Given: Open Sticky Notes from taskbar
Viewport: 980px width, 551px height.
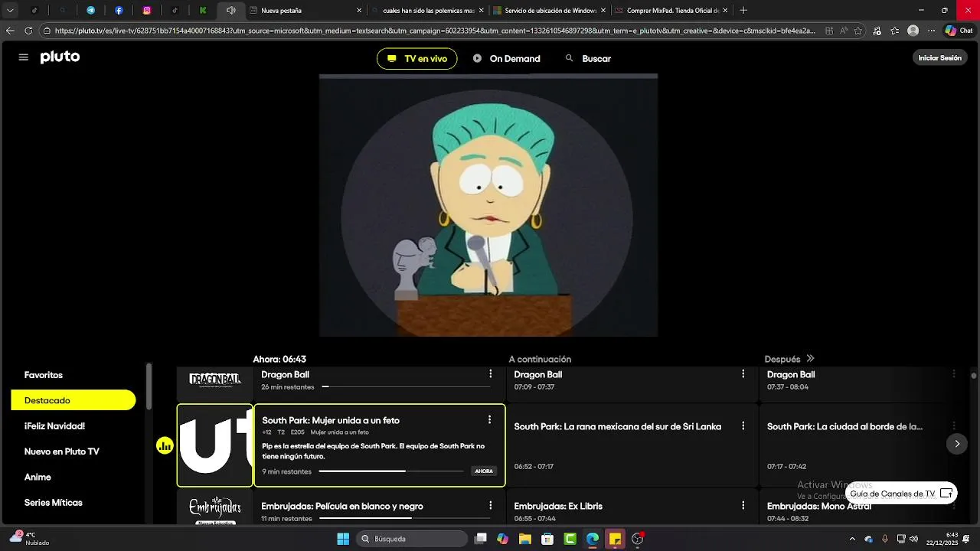Looking at the screenshot, I should (x=615, y=539).
